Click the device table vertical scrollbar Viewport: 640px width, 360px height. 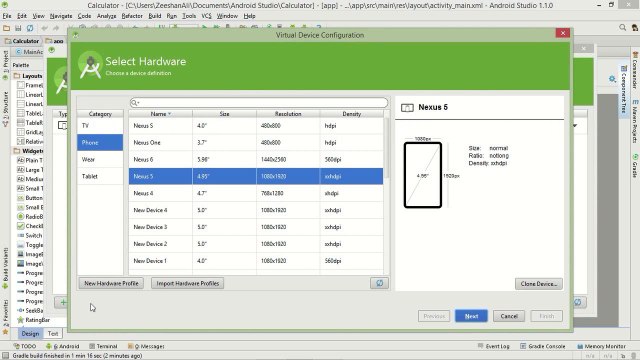pyautogui.click(x=386, y=148)
